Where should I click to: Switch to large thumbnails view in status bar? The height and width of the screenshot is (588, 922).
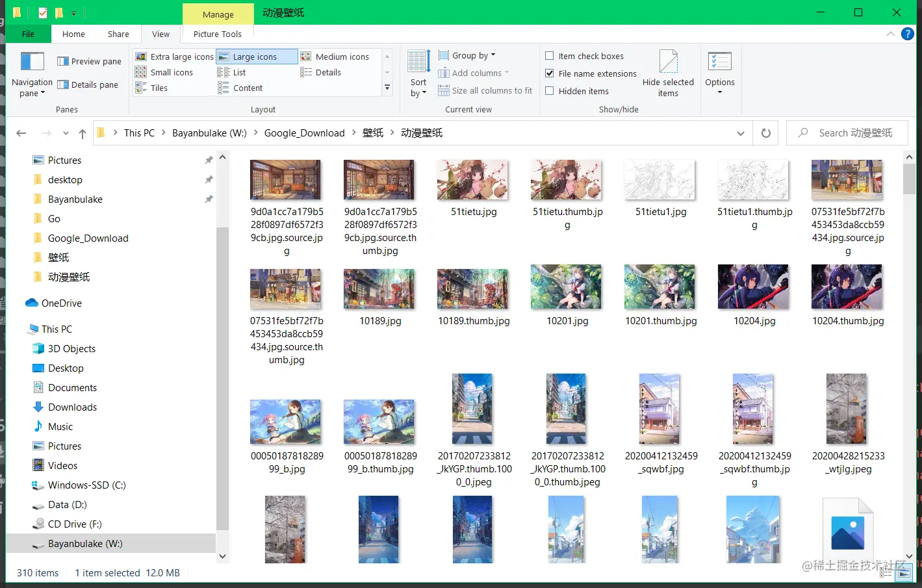[x=904, y=573]
